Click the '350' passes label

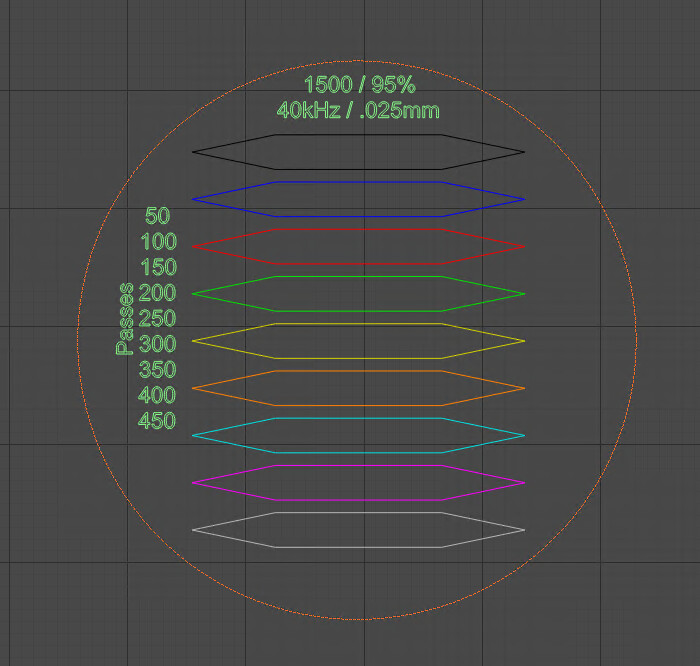(x=158, y=370)
